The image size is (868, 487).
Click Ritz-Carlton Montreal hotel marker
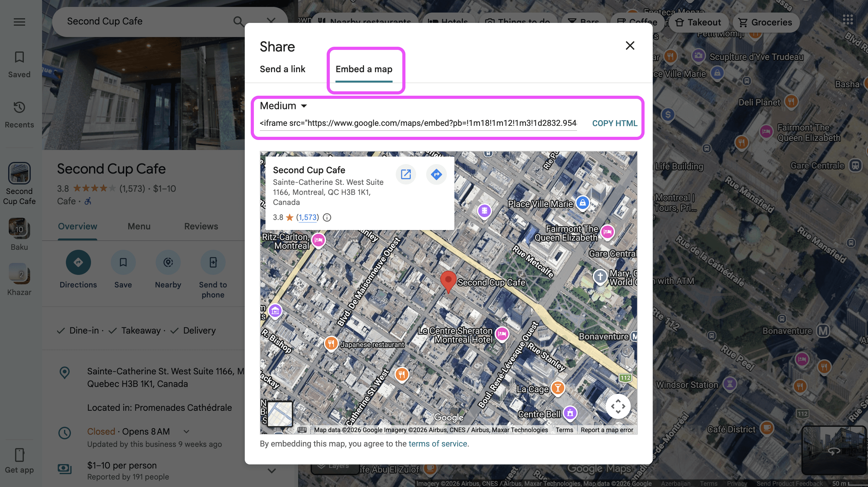tap(319, 240)
